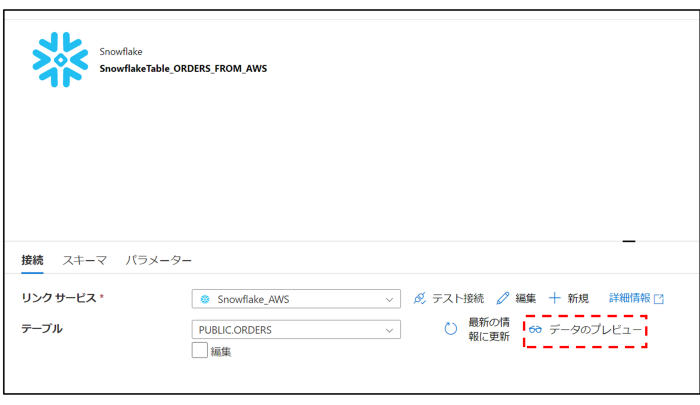
Task: Click the テーブル field label
Action: click(x=42, y=329)
